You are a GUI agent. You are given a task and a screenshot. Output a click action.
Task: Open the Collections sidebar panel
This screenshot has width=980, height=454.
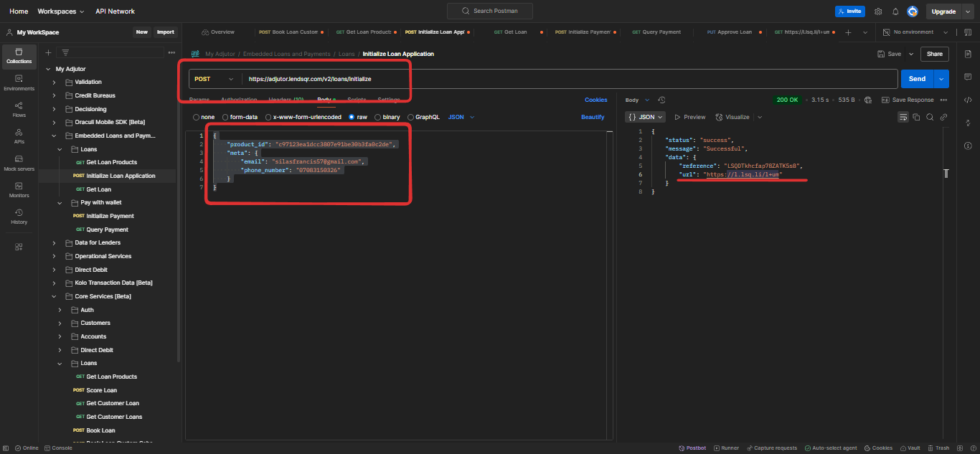pyautogui.click(x=19, y=56)
